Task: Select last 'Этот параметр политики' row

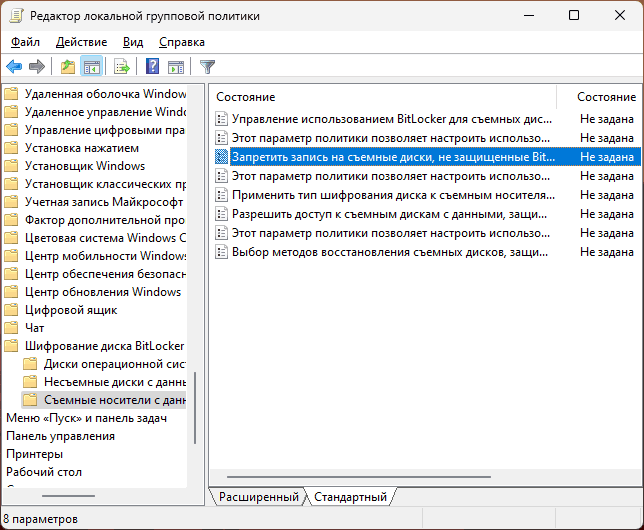Action: (x=428, y=233)
